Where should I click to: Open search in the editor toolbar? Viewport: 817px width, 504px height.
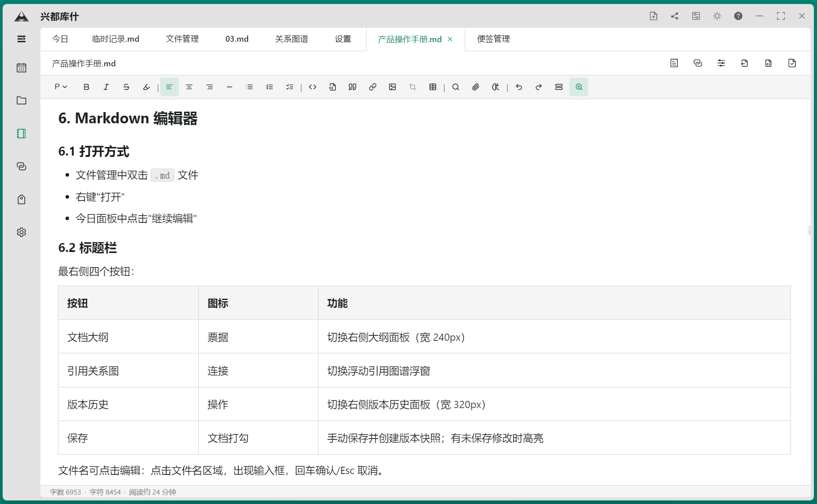point(456,87)
